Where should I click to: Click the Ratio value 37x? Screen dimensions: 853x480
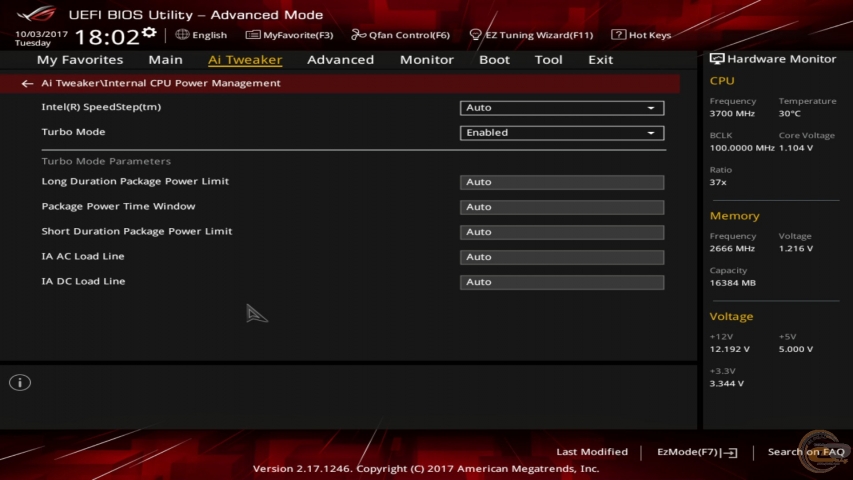(x=718, y=182)
